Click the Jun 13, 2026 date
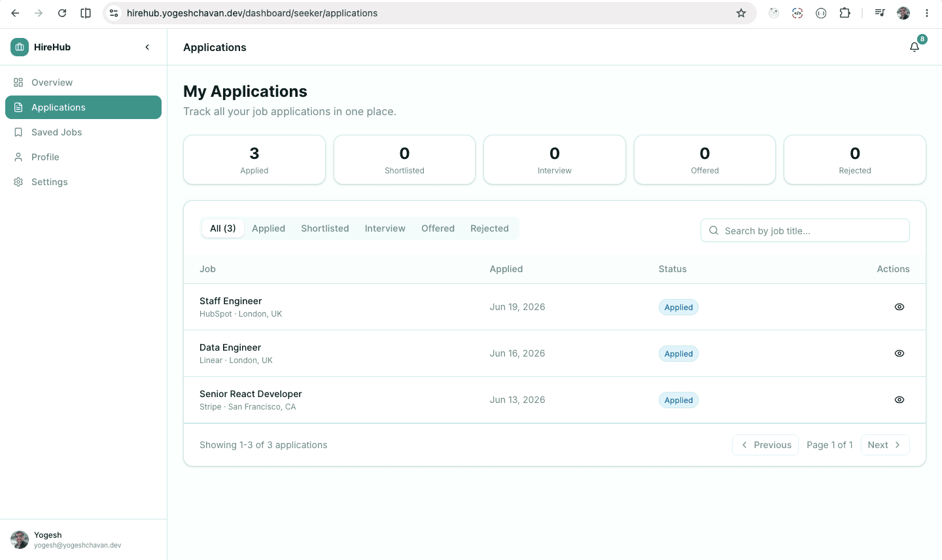942x560 pixels. tap(517, 400)
